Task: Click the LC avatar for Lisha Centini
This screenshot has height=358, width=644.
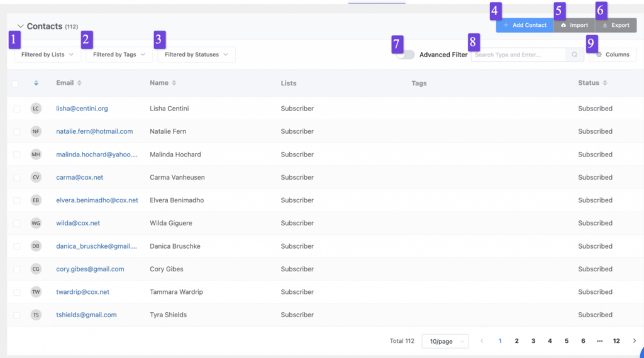Action: pos(36,109)
